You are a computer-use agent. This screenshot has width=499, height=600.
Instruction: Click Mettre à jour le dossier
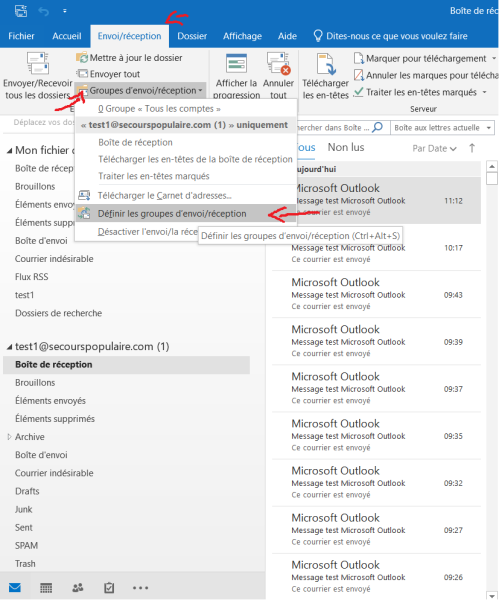(x=129, y=58)
